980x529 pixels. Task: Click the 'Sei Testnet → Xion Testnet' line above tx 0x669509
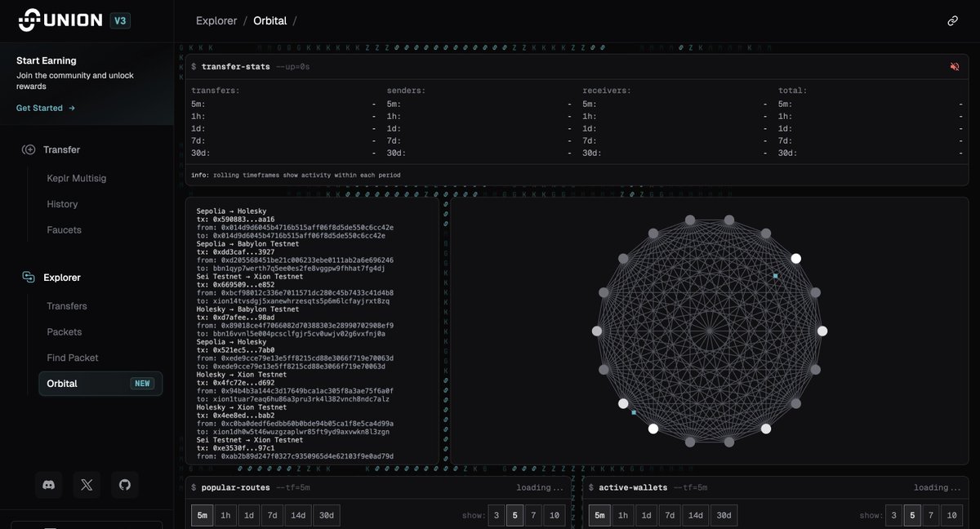[x=250, y=276]
